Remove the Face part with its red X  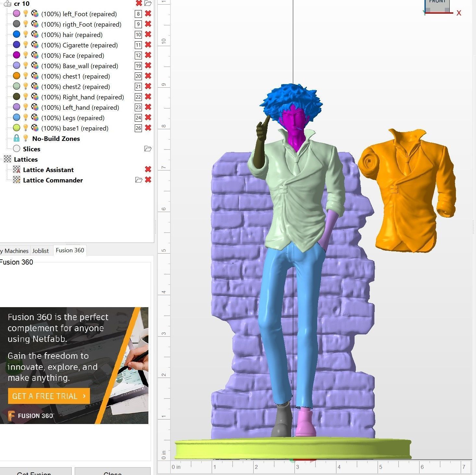pyautogui.click(x=148, y=55)
